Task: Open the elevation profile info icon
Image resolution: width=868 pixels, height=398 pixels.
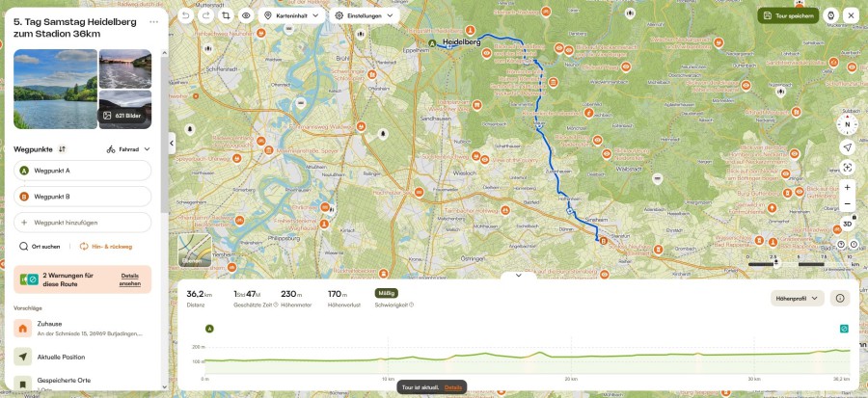Action: [840, 299]
